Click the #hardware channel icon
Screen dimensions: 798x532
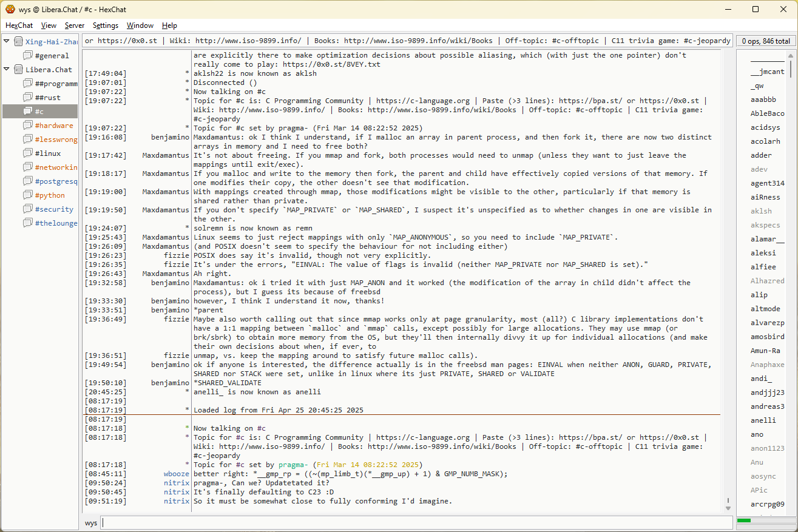28,126
